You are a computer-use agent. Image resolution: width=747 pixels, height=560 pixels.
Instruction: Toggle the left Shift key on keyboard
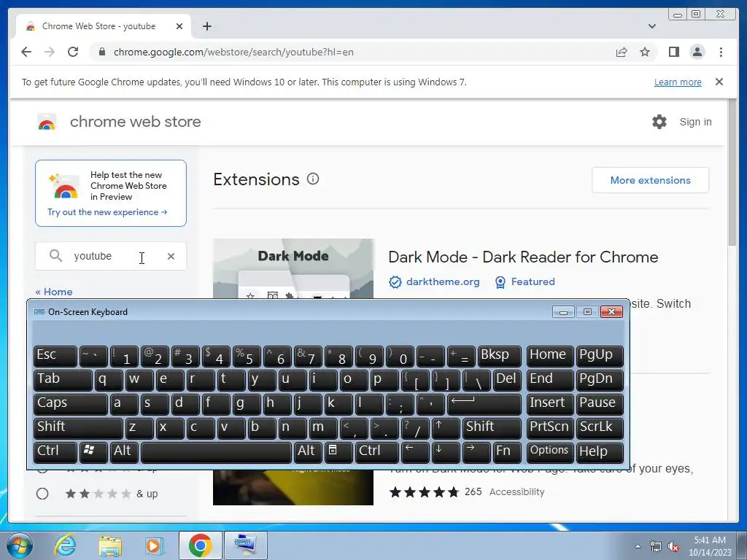[x=78, y=428]
